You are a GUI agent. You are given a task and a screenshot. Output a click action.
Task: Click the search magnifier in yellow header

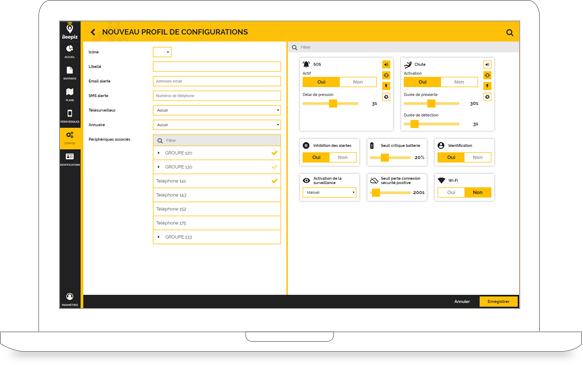point(509,33)
